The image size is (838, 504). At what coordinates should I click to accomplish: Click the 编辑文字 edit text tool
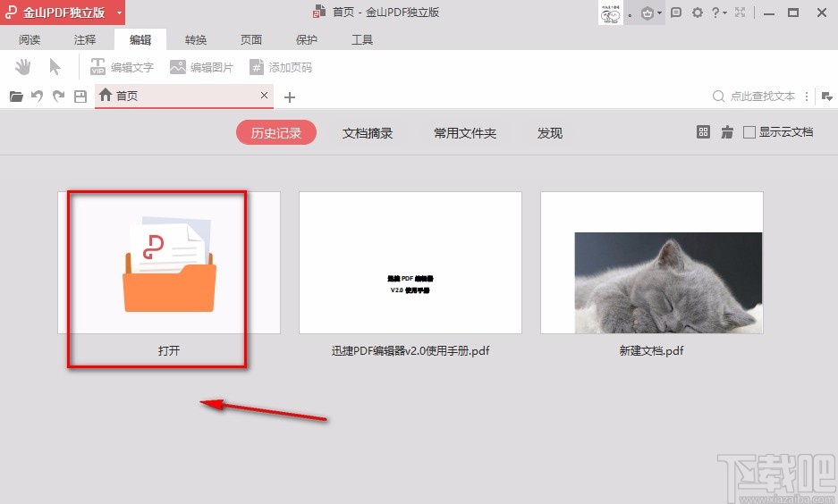[122, 67]
